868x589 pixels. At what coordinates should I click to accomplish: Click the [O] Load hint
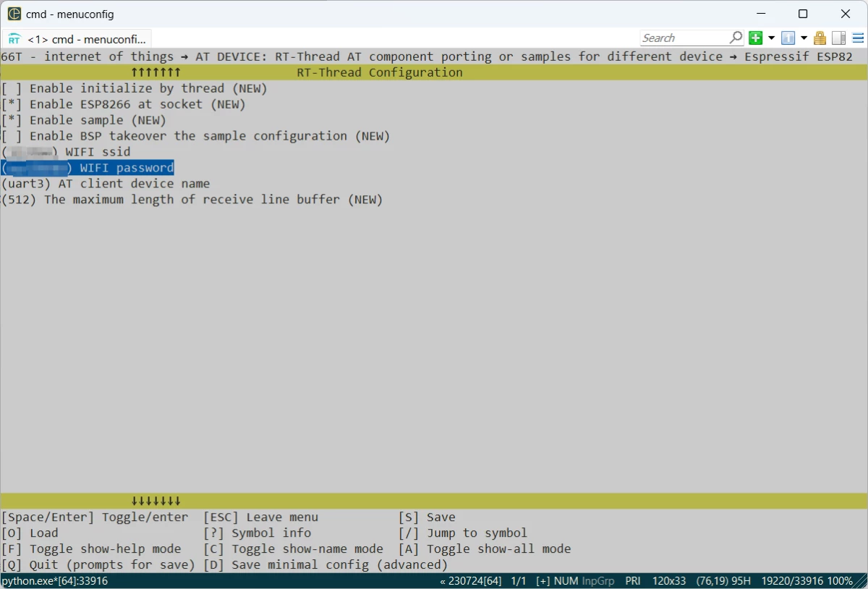pyautogui.click(x=30, y=533)
